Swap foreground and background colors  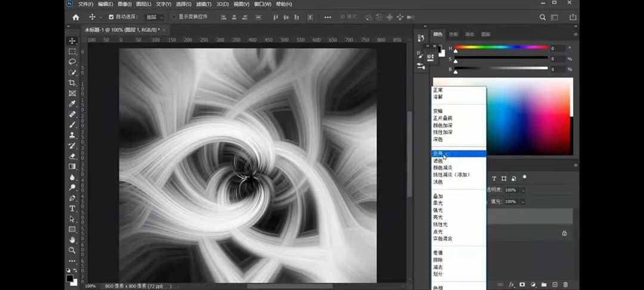tap(76, 271)
